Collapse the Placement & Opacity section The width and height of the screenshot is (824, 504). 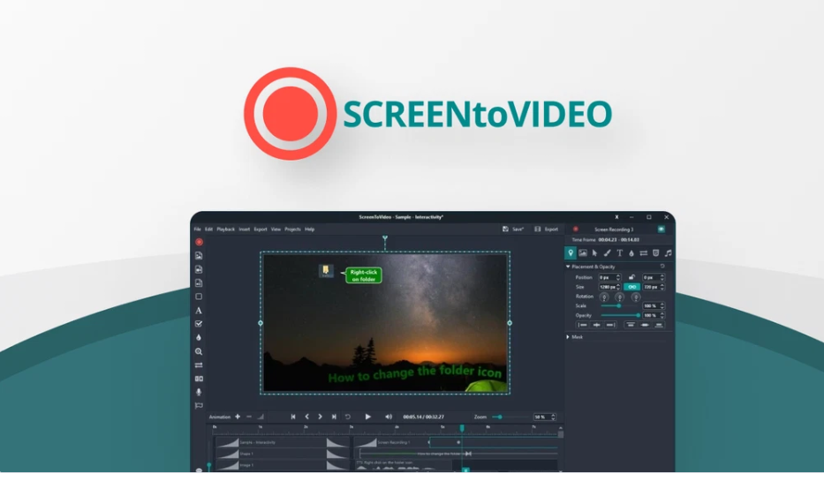pos(568,267)
